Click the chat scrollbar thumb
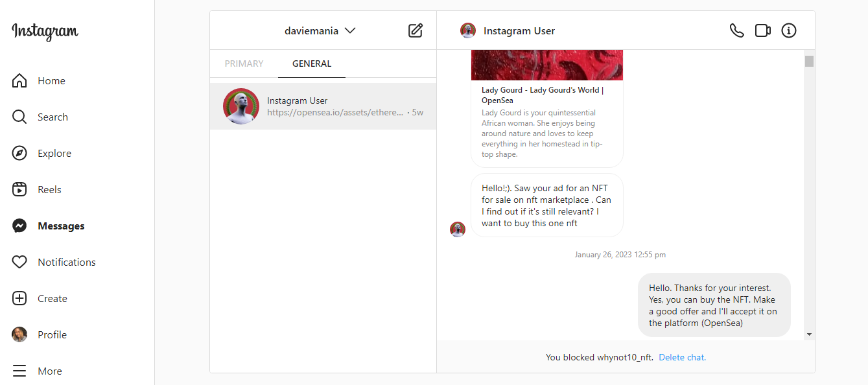The image size is (868, 385). click(809, 61)
